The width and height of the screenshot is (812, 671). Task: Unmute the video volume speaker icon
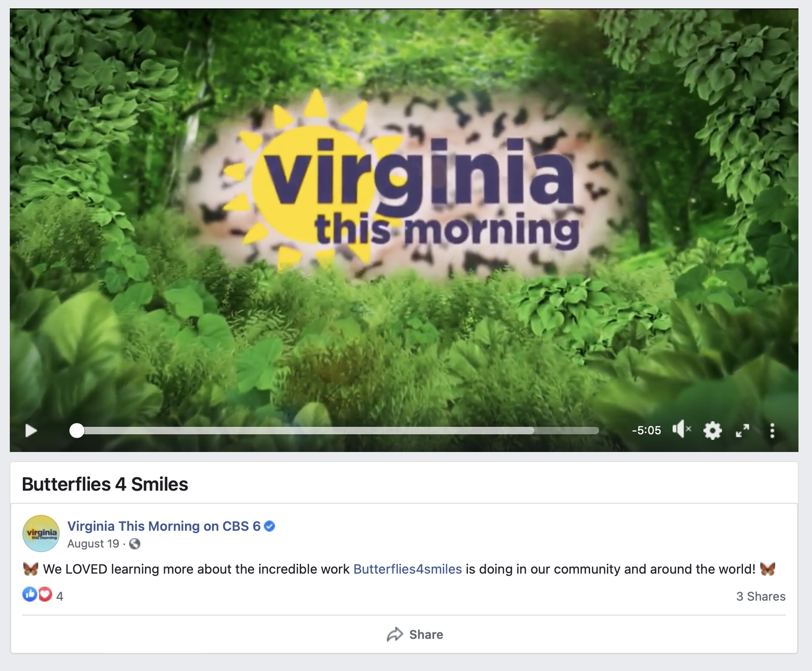[681, 429]
